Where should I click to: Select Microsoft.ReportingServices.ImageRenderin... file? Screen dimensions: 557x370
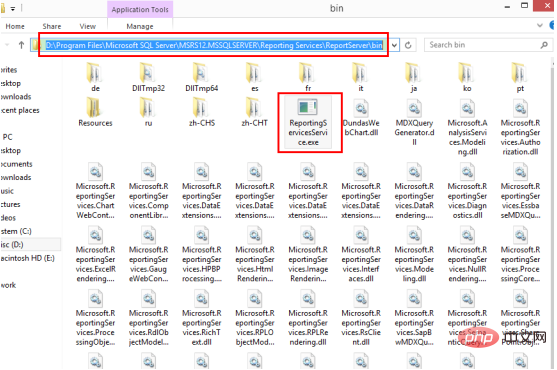[x=308, y=255]
